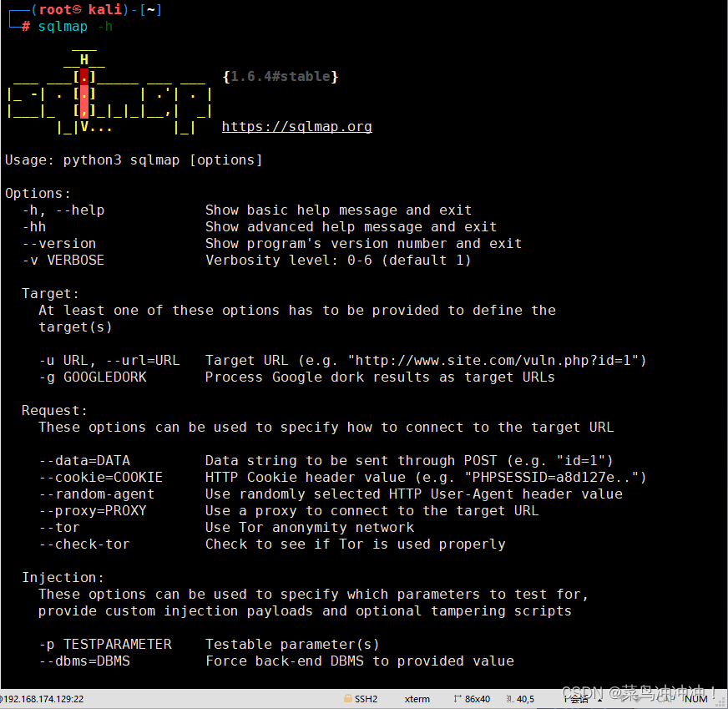
Task: Click the "Target:" section heading
Action: click(x=50, y=294)
